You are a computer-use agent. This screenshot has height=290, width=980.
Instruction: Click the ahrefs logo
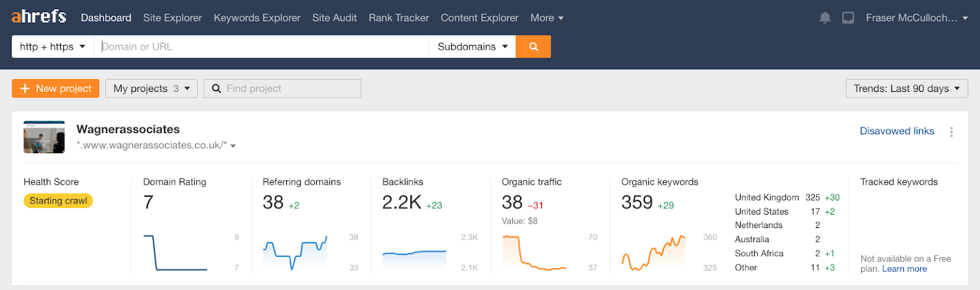pyautogui.click(x=39, y=17)
